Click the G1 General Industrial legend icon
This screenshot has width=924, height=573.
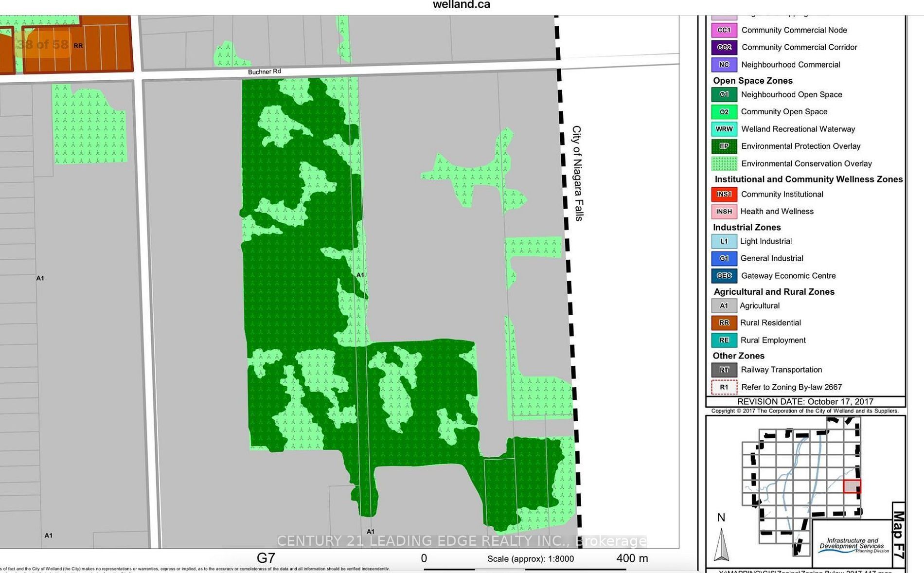click(x=724, y=258)
